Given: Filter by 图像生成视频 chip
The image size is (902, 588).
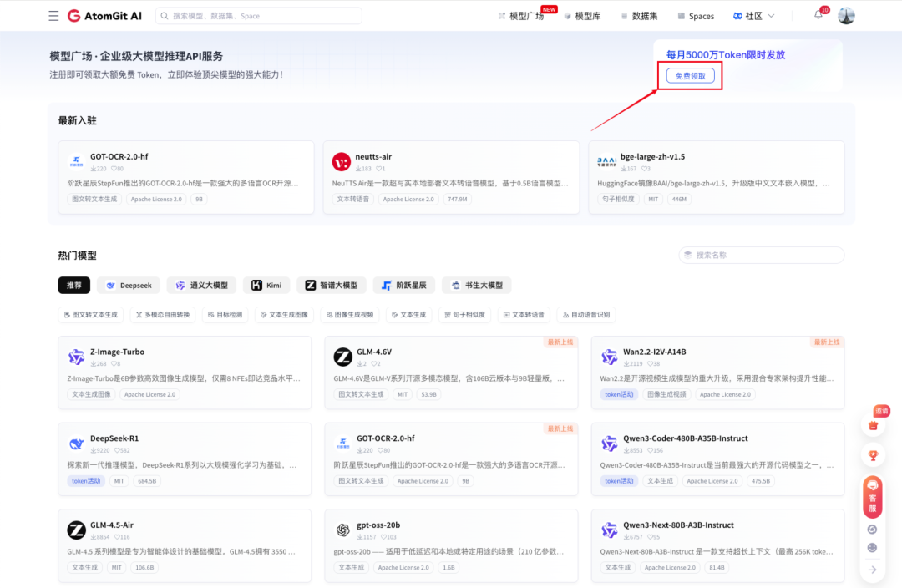Looking at the screenshot, I should click(350, 315).
